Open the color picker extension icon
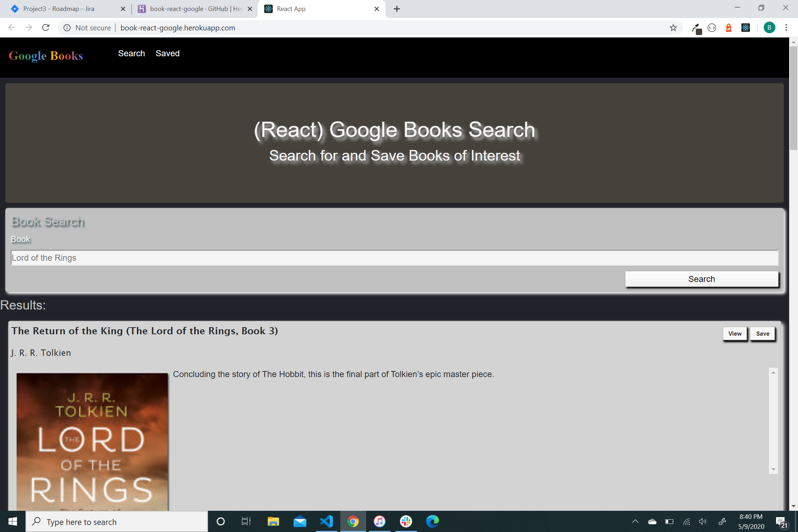The width and height of the screenshot is (798, 532). pos(696,28)
